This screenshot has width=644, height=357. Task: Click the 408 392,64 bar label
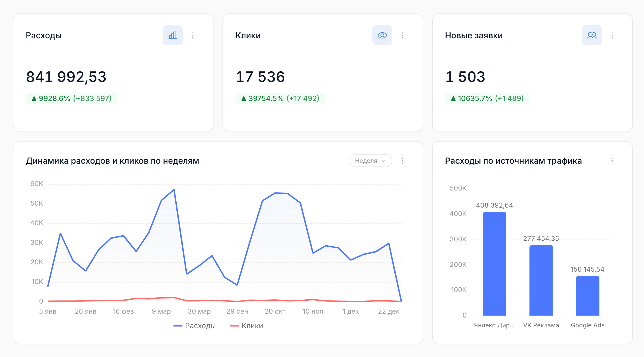[x=494, y=205]
